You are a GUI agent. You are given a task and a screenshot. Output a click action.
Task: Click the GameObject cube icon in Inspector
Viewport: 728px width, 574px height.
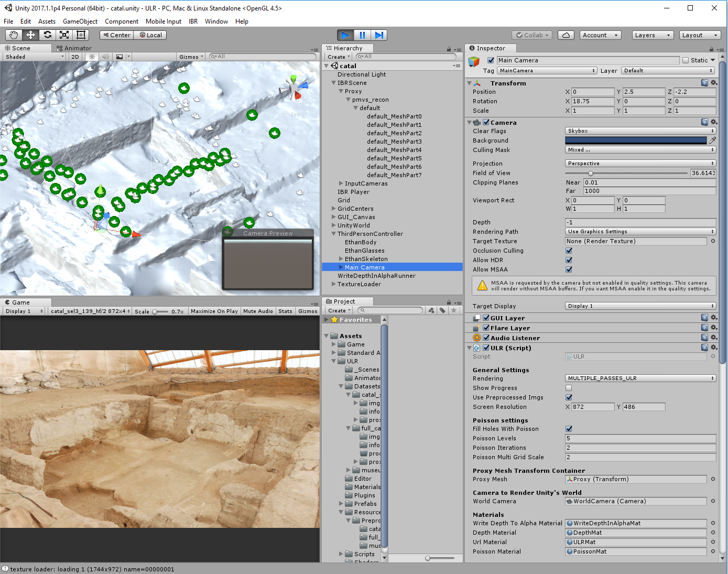pyautogui.click(x=474, y=61)
